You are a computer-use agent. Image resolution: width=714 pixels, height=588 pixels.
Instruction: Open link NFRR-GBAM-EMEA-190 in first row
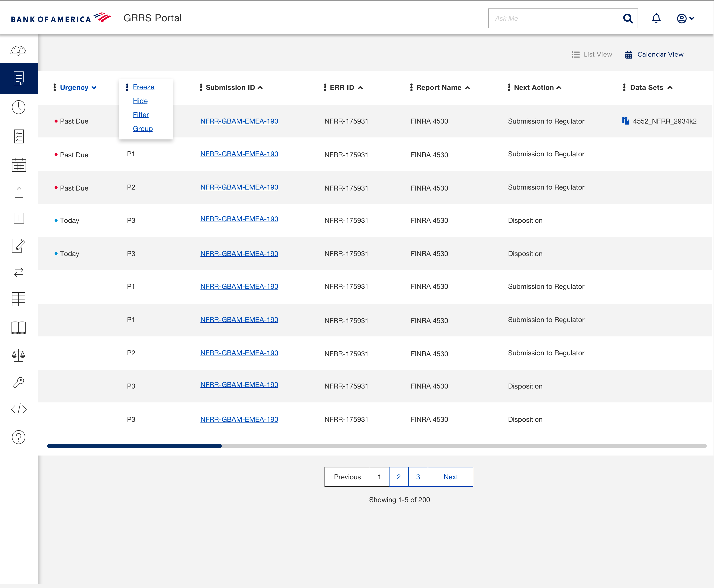coord(239,121)
